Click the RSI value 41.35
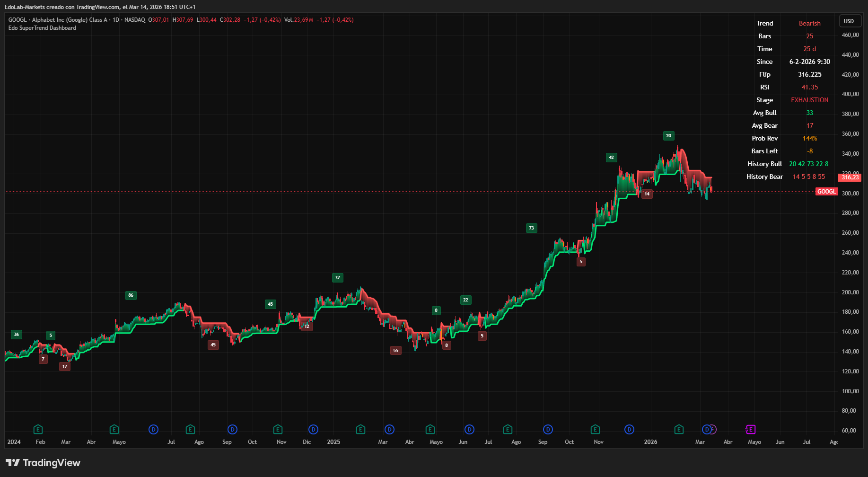This screenshot has height=477, width=868. (x=810, y=87)
